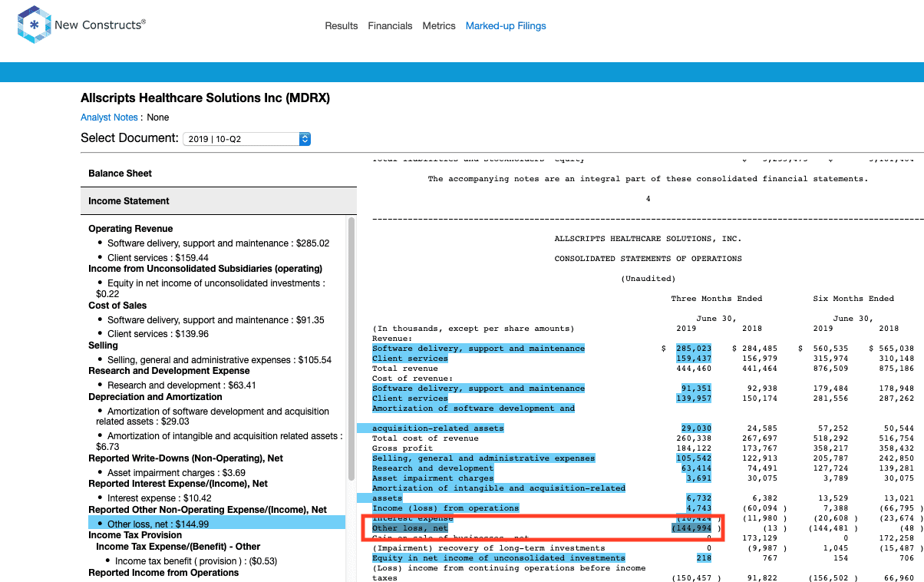
Task: Click highlighted value 63,414 in statement
Action: [696, 468]
